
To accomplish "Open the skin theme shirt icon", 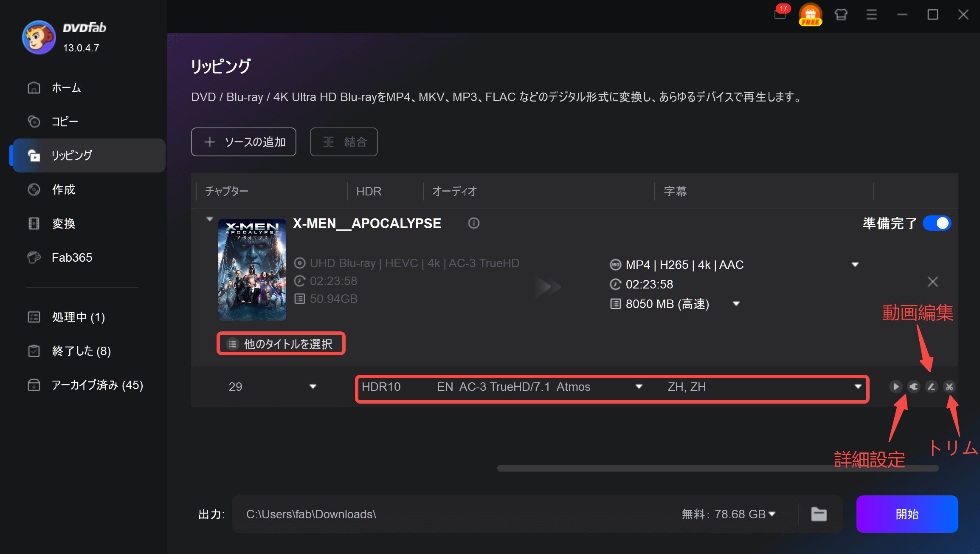I will coord(841,15).
